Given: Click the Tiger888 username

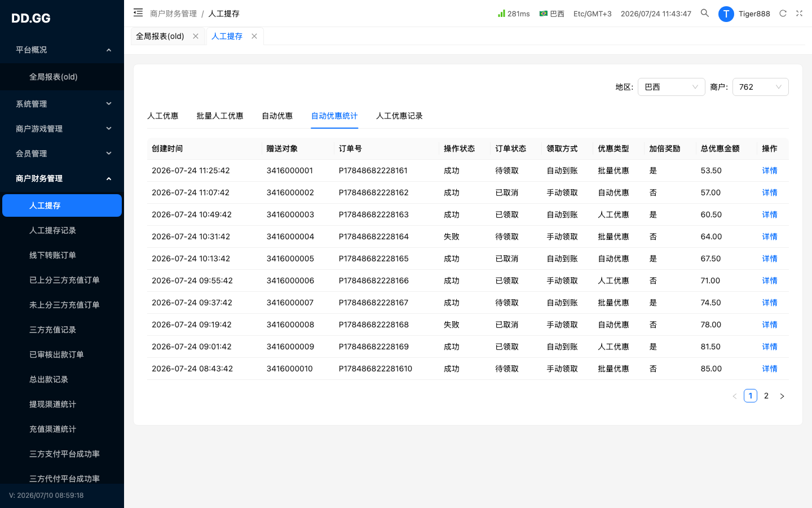Looking at the screenshot, I should (754, 14).
